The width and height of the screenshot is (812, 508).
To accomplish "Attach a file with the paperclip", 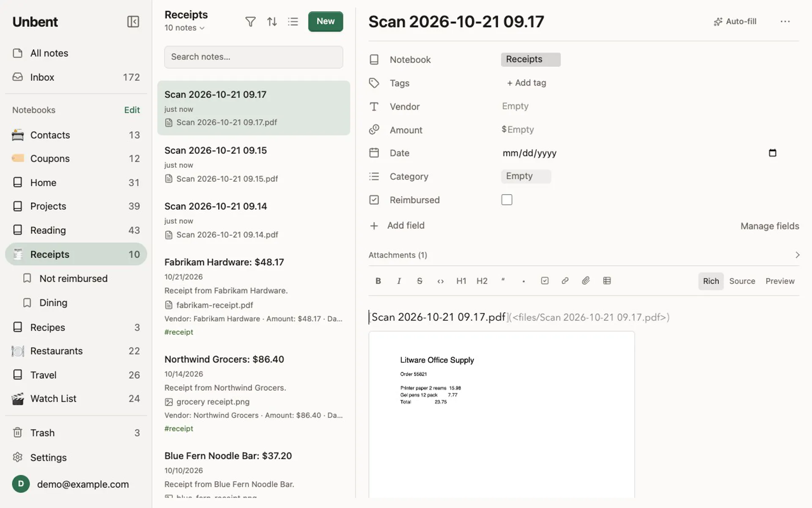I will pos(586,281).
